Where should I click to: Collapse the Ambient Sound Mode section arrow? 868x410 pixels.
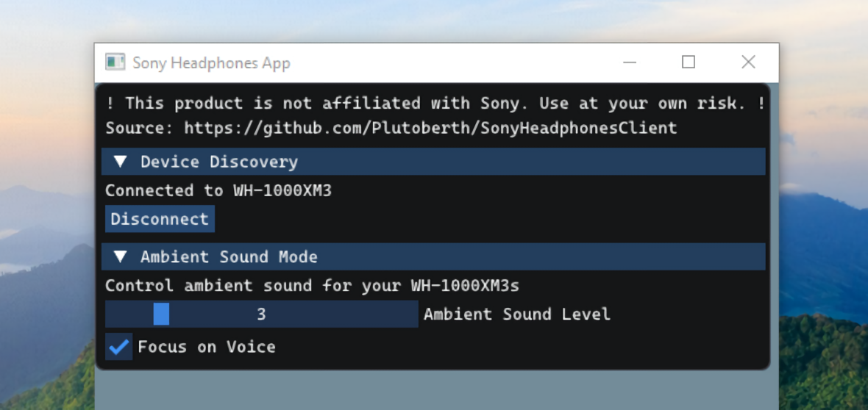point(121,256)
